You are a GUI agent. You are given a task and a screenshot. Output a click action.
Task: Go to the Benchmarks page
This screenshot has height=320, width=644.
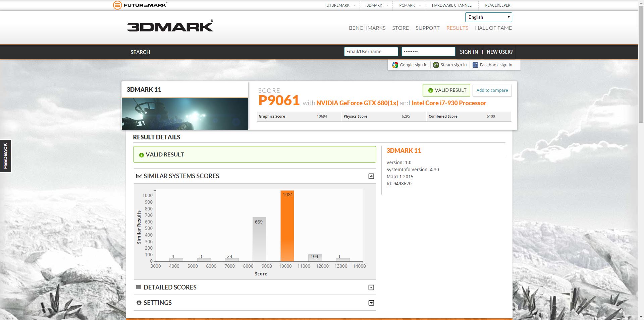pyautogui.click(x=367, y=28)
